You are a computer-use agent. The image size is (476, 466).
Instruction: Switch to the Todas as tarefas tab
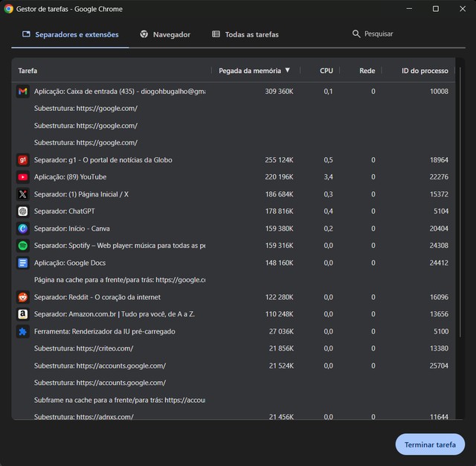[245, 35]
